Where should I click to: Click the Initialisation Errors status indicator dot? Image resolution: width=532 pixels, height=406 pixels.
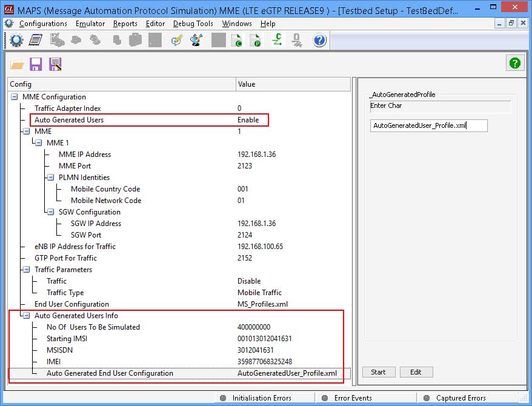pyautogui.click(x=223, y=398)
